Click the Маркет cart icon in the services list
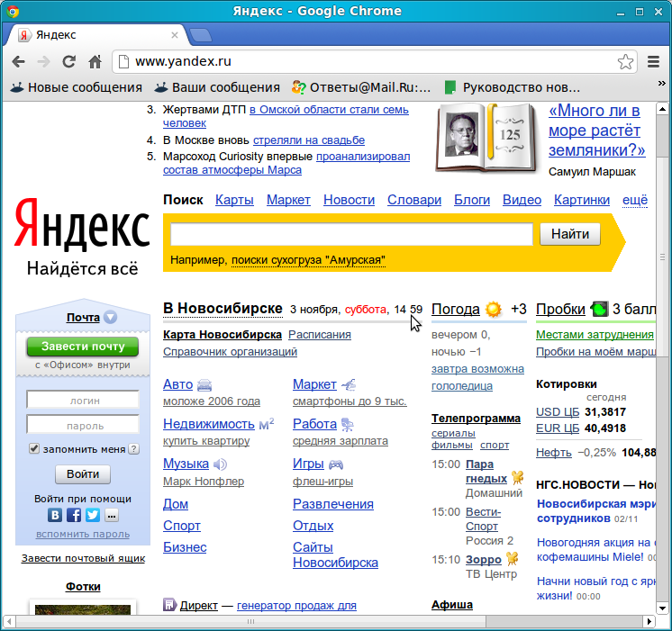Screen dimensions: 672x631 coord(349,384)
